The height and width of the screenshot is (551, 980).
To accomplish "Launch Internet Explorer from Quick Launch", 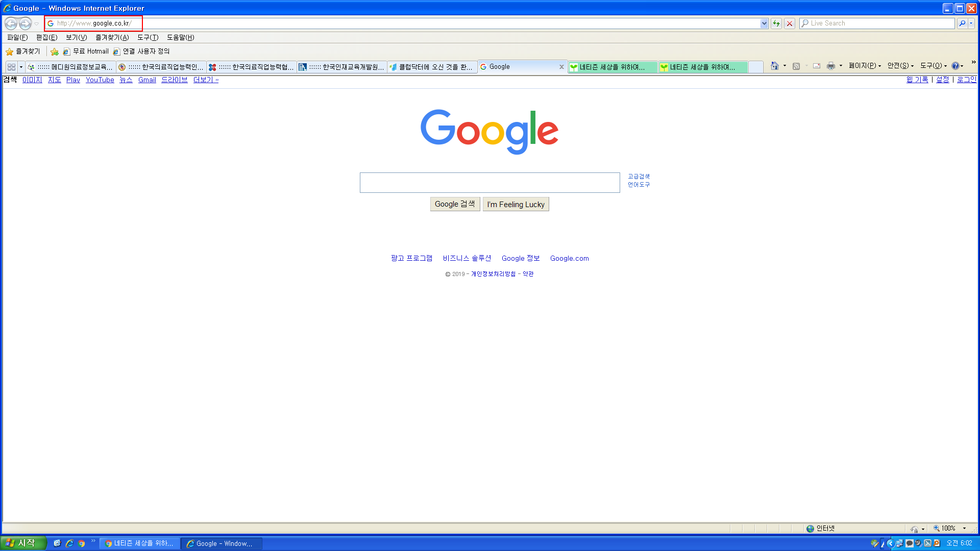I will (x=69, y=543).
